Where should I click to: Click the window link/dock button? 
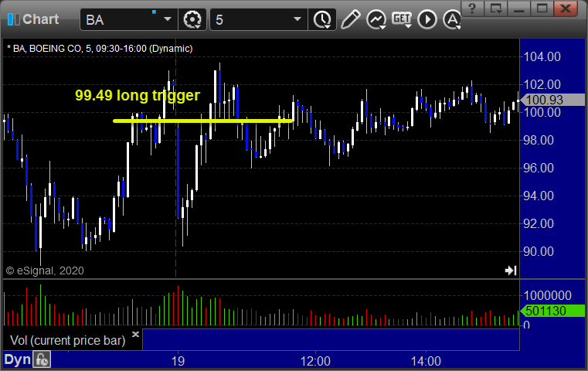click(x=496, y=9)
